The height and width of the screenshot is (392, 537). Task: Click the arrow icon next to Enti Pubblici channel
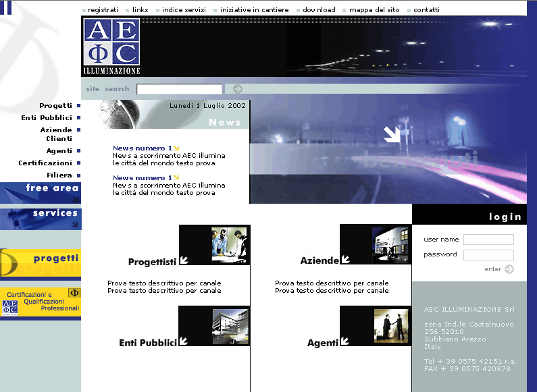[x=183, y=341]
